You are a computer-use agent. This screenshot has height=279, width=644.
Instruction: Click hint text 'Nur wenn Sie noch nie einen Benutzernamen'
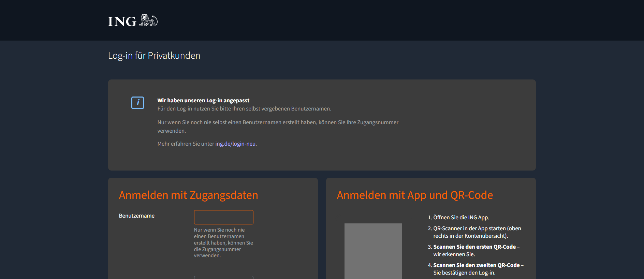point(223,243)
